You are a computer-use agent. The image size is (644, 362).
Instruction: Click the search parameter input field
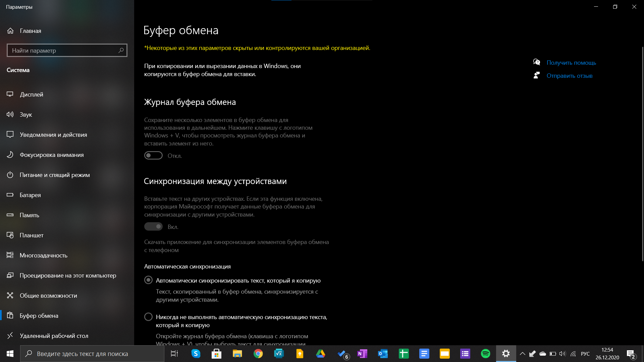67,50
